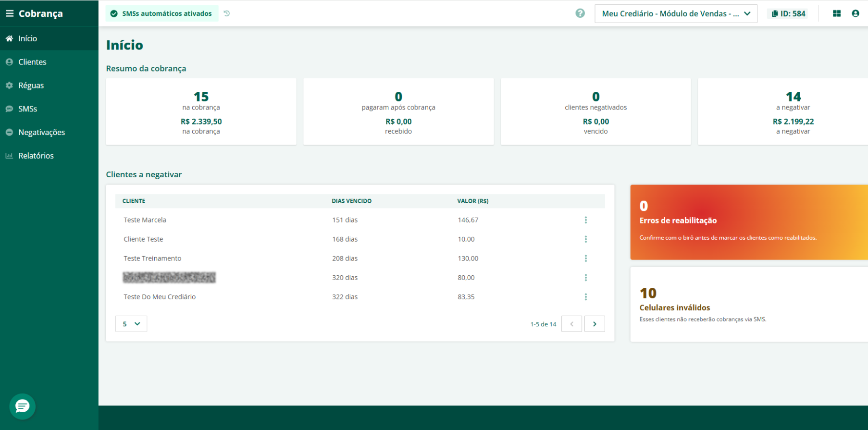Open the user profile icon

click(856, 13)
